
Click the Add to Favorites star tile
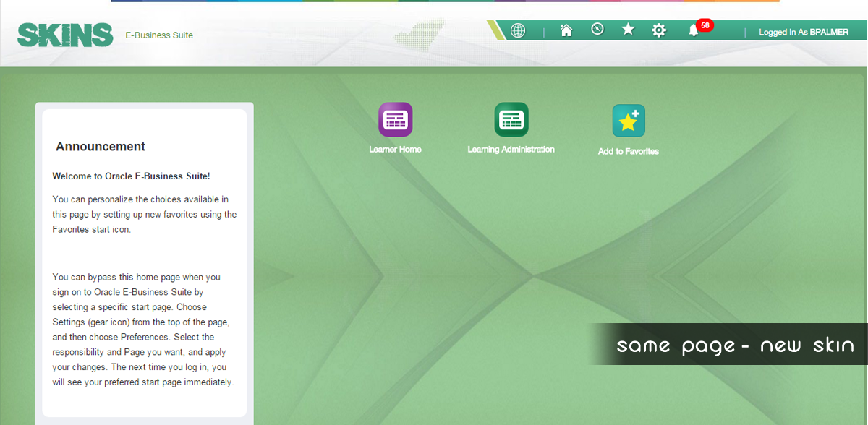click(629, 121)
